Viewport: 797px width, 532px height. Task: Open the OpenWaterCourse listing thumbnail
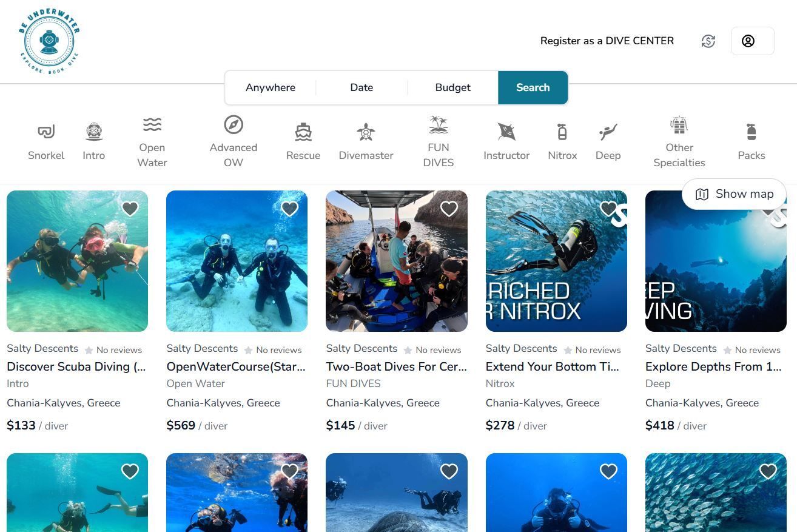coord(237,261)
